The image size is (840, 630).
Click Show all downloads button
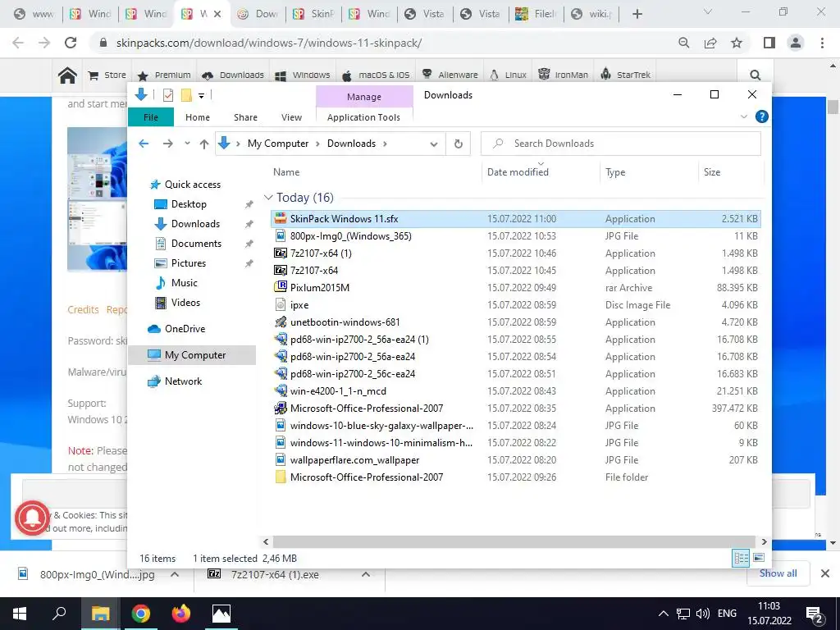(778, 573)
